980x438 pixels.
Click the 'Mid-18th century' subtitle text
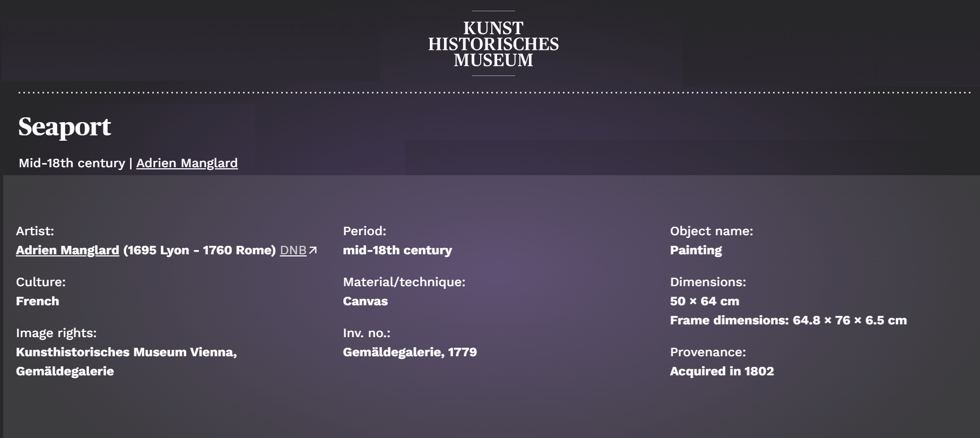click(x=72, y=163)
